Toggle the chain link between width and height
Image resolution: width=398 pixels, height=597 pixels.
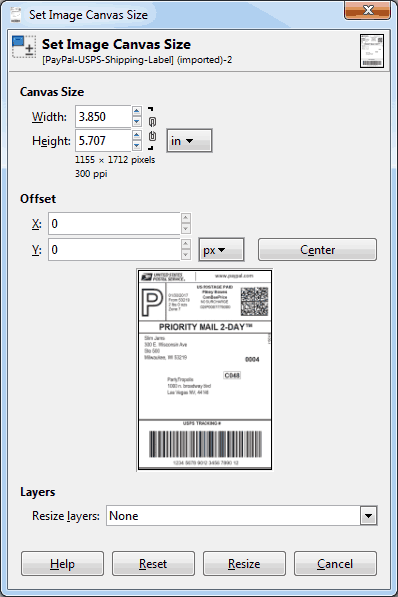click(152, 129)
